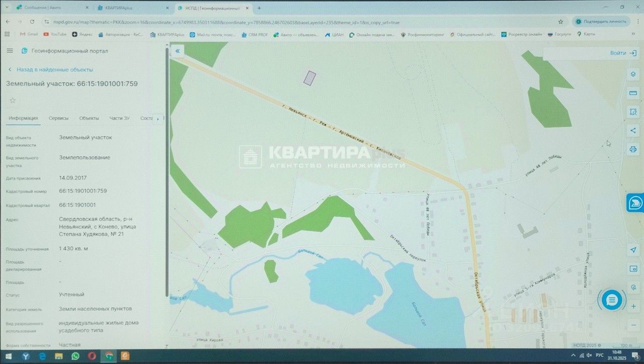Activate the ruler measurement tool

633,93
